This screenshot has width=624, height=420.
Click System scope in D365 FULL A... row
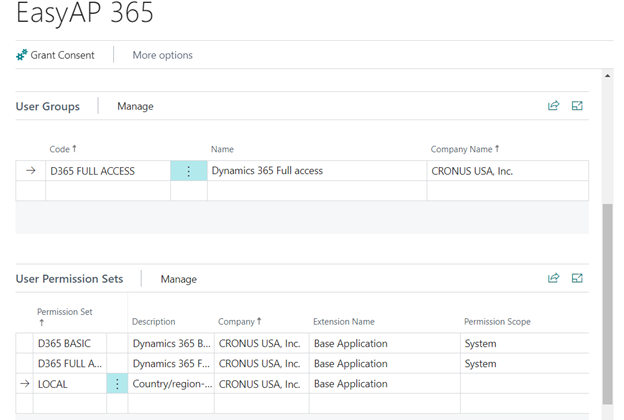[524, 363]
